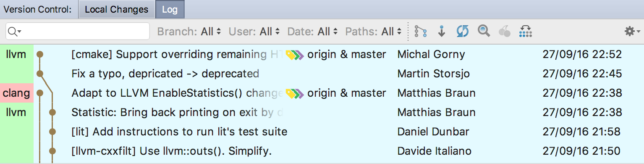Screen dimensions: 644x164
Task: Switch to the Local Changes tab
Action: pyautogui.click(x=117, y=9)
